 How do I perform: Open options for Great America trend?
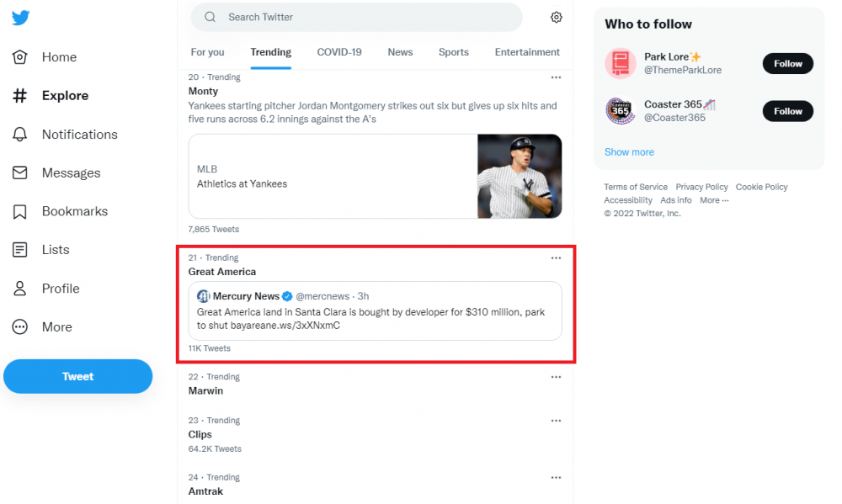point(556,258)
